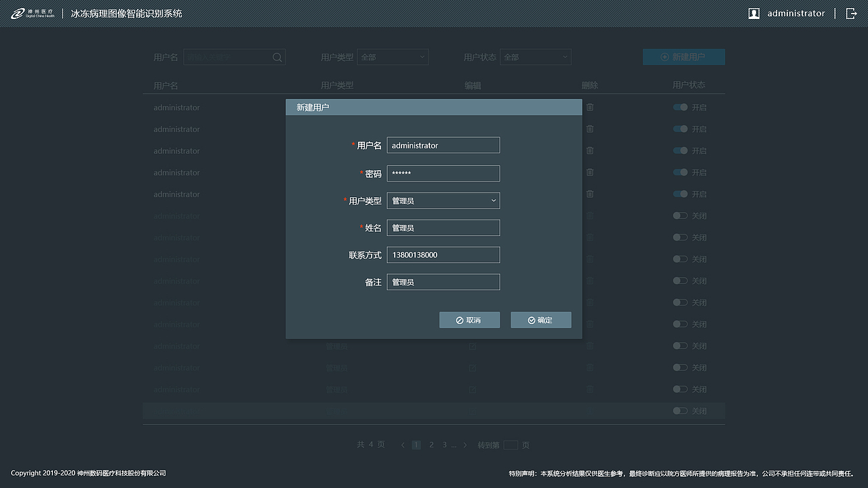Click the 编辑 column header
Viewport: 868px width, 488px height.
tap(473, 85)
